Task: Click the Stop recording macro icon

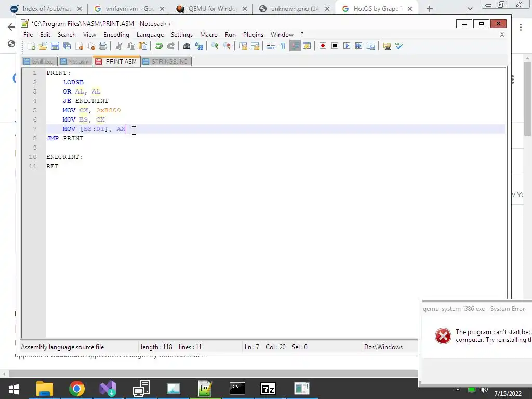Action: tap(335, 46)
